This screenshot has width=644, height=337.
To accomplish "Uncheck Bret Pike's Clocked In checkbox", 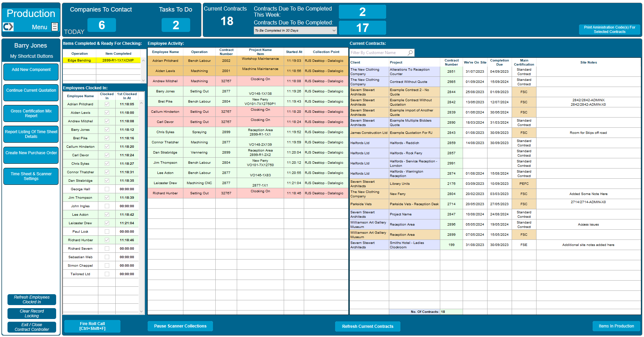I will point(107,138).
